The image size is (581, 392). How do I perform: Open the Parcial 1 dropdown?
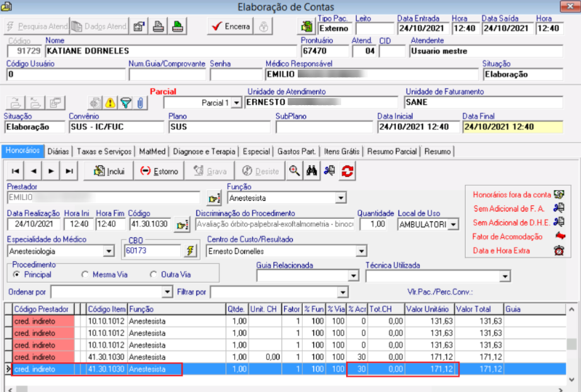[x=236, y=103]
